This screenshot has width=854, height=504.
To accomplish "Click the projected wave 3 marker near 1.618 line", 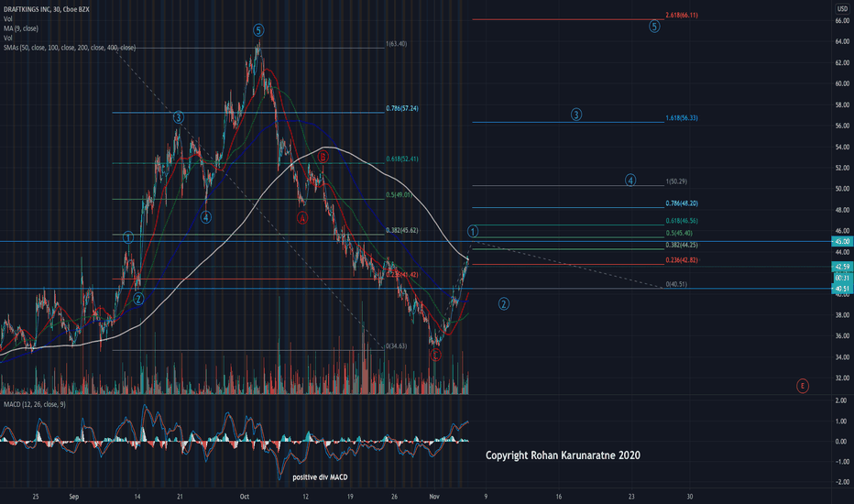I will [x=575, y=115].
